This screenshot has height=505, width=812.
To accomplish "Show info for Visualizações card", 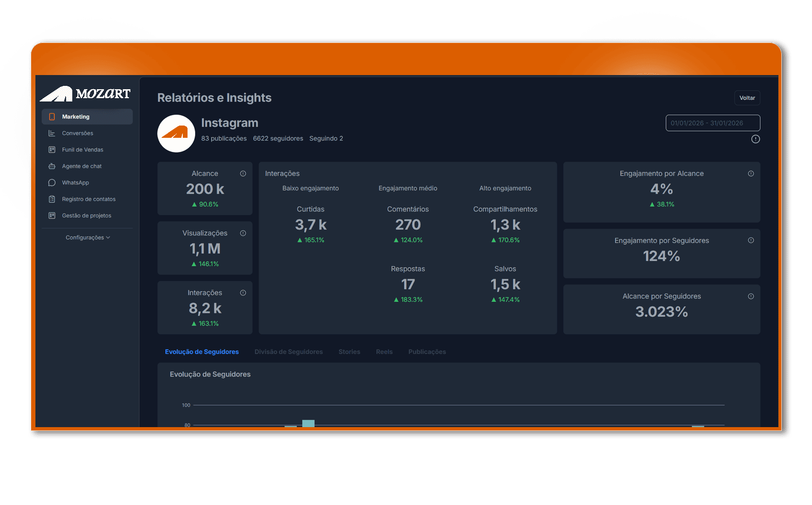I will (x=243, y=233).
